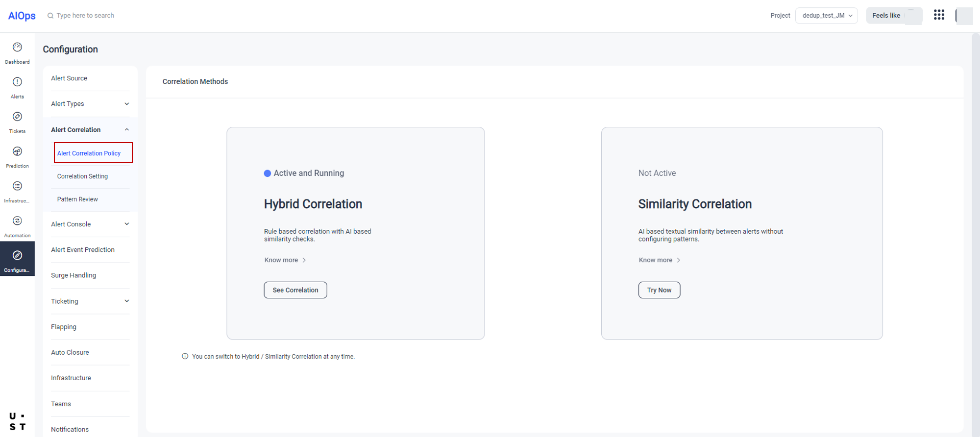Collapse the Alert Correlation section
980x437 pixels.
127,130
